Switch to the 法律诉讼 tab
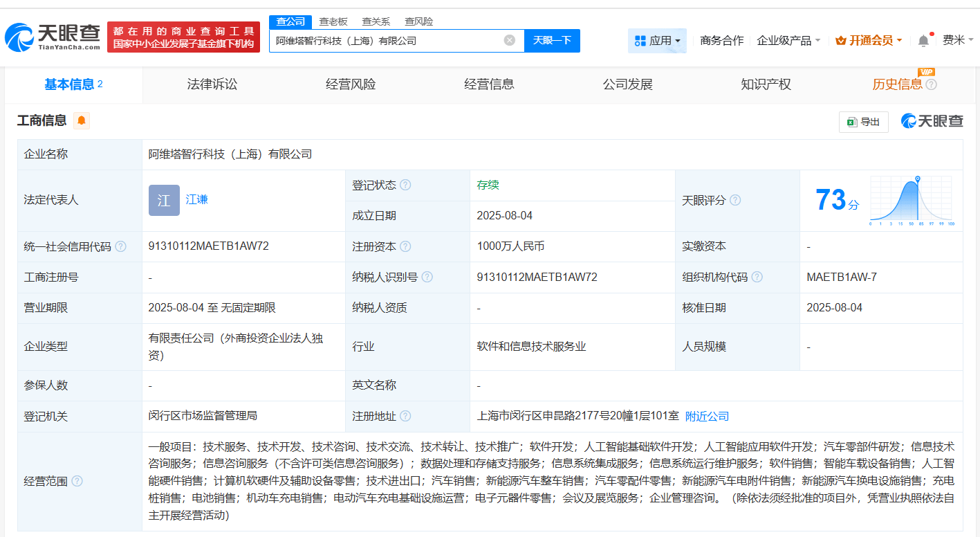Image resolution: width=980 pixels, height=537 pixels. point(212,84)
